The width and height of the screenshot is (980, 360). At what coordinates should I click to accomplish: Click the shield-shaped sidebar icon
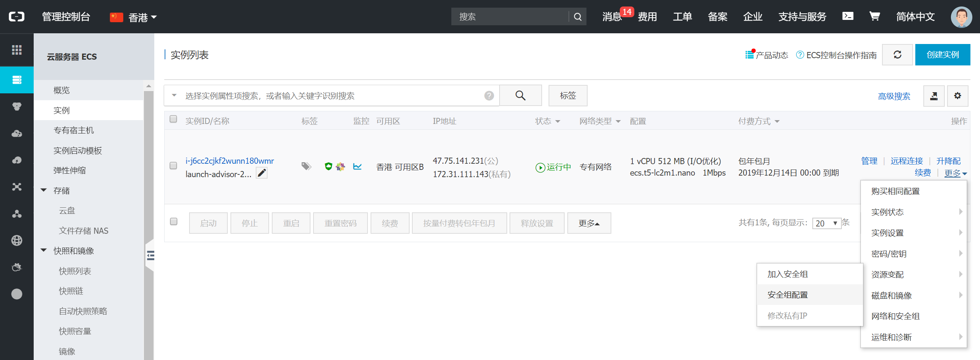tap(16, 106)
